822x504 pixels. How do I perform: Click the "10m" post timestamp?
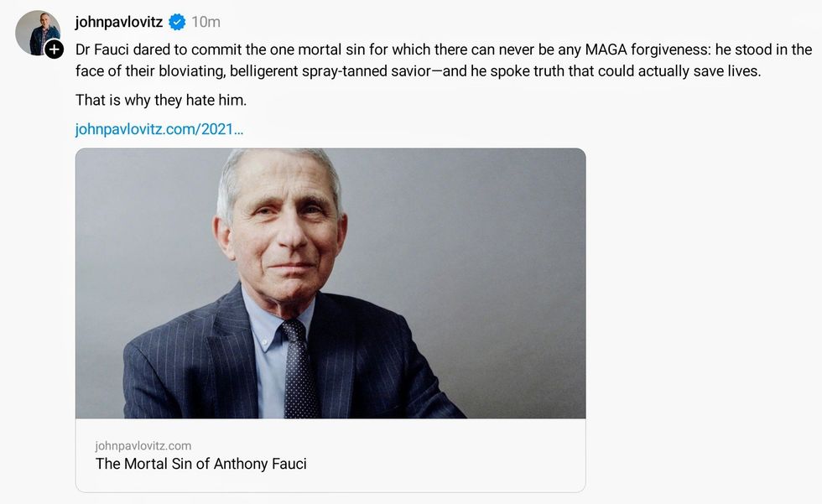pos(206,22)
